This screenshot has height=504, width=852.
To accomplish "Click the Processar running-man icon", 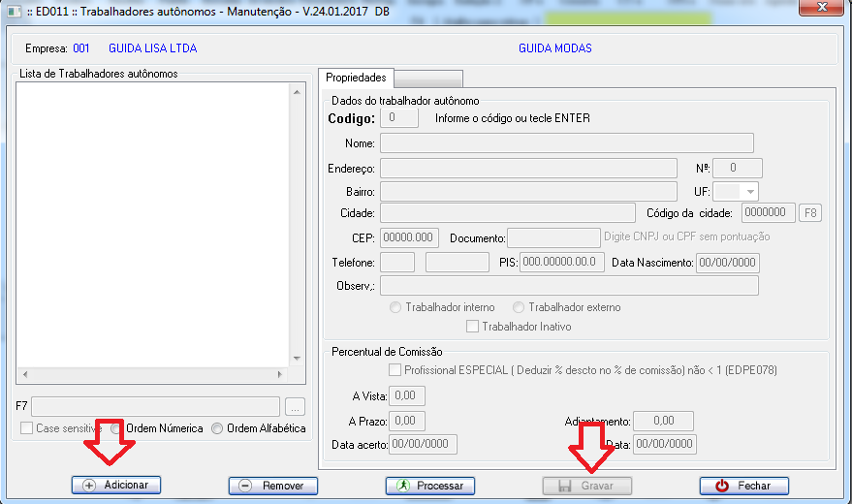I will pos(404,486).
